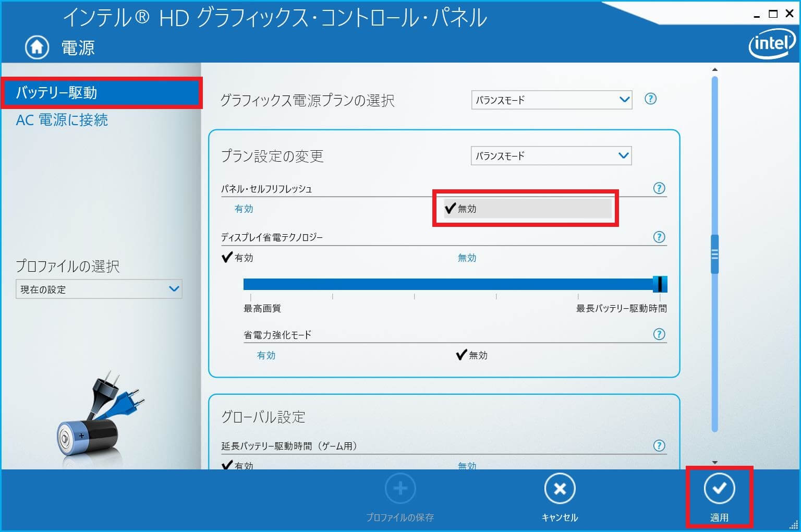
Task: Click the 最長バッテリー駆動時間 label
Action: pos(621,308)
